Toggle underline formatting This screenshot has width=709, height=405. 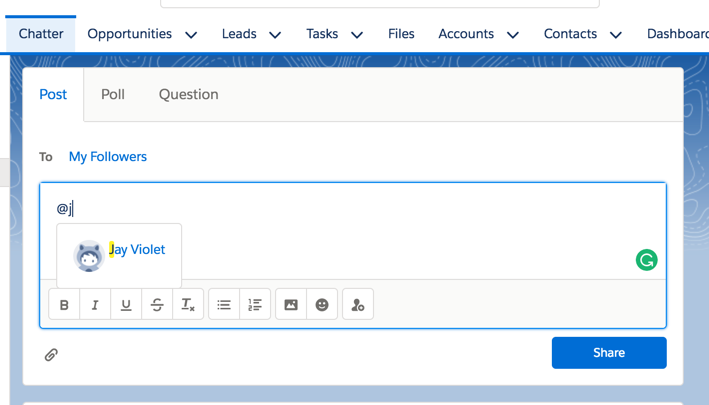coord(126,305)
